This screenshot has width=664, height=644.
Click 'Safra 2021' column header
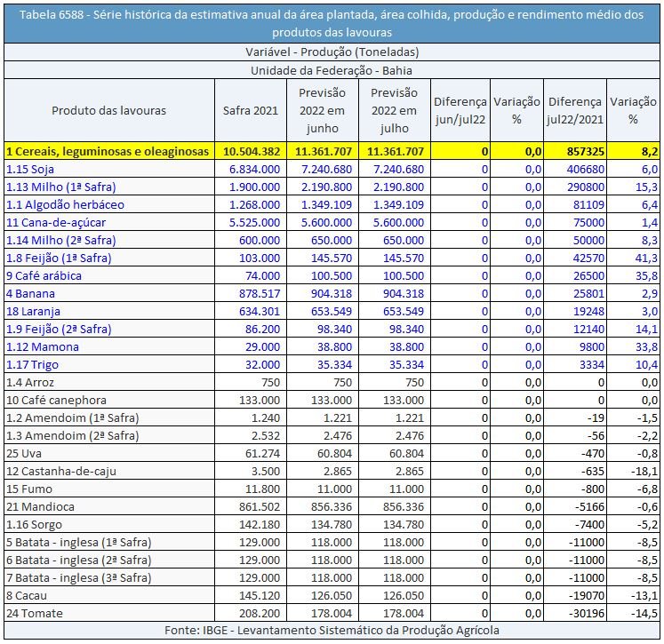(251, 110)
